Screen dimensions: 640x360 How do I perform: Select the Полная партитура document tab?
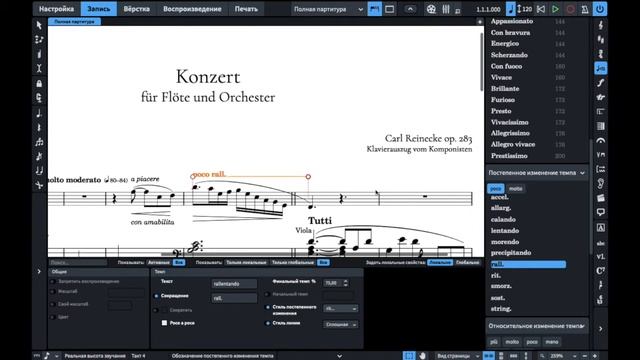click(74, 22)
